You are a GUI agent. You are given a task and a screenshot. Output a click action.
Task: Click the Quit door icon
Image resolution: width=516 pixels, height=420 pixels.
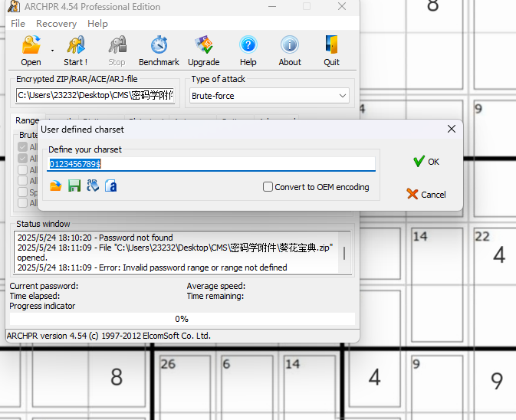[331, 46]
